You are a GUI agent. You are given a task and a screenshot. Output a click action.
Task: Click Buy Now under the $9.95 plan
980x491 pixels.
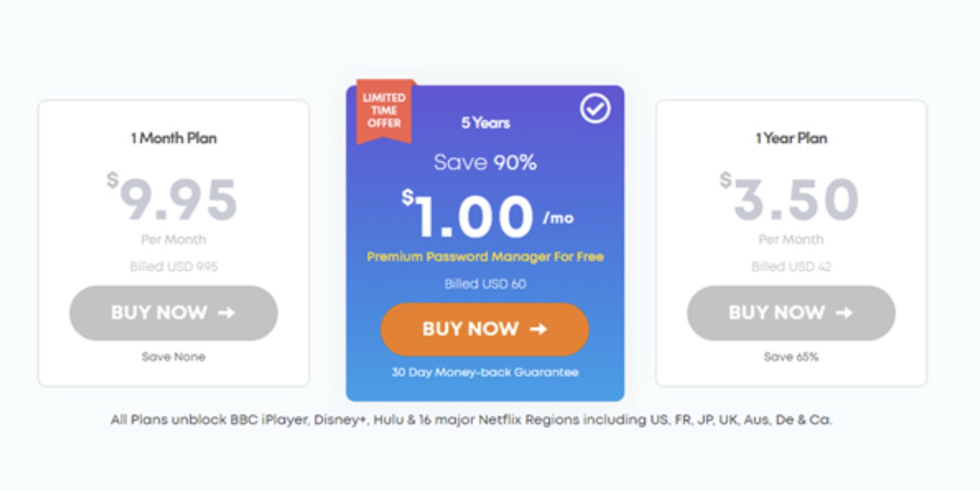click(x=172, y=313)
